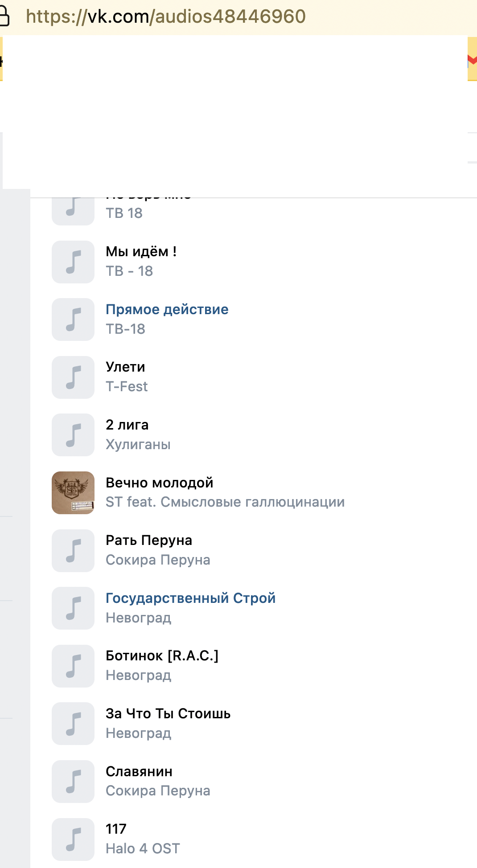Click the note icon beside "Улети"
The image size is (477, 868).
(x=73, y=377)
